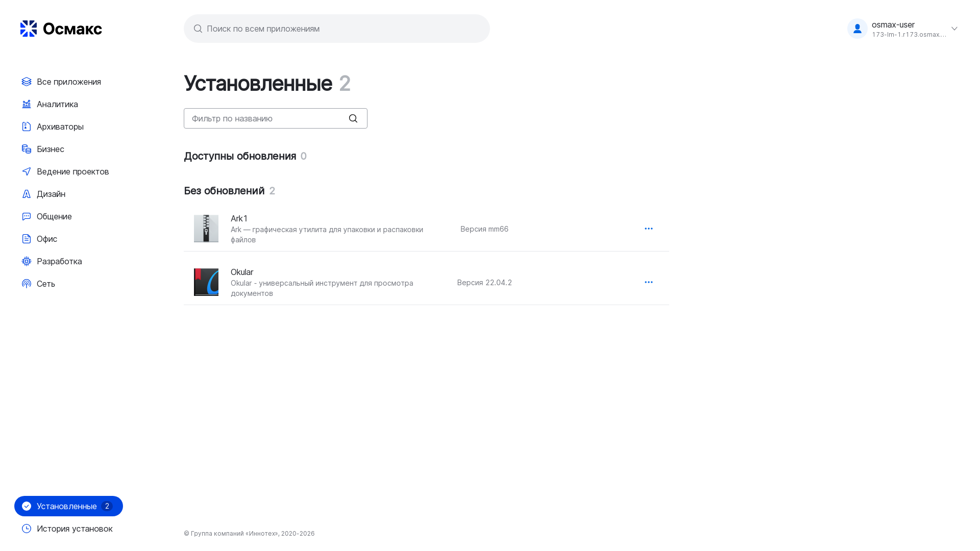Image resolution: width=980 pixels, height=551 pixels.
Task: Click the Okular application thumbnail
Action: tap(206, 282)
